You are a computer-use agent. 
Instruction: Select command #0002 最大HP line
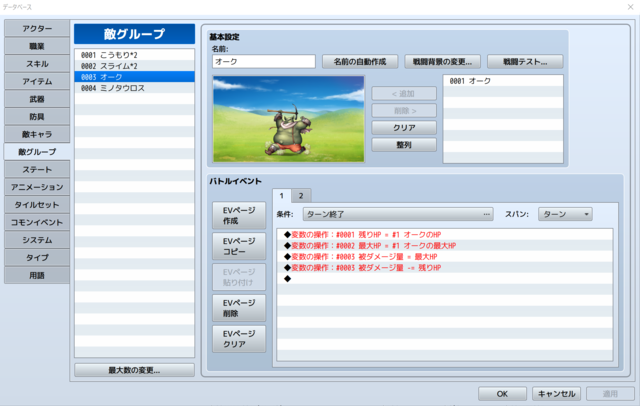click(445, 246)
